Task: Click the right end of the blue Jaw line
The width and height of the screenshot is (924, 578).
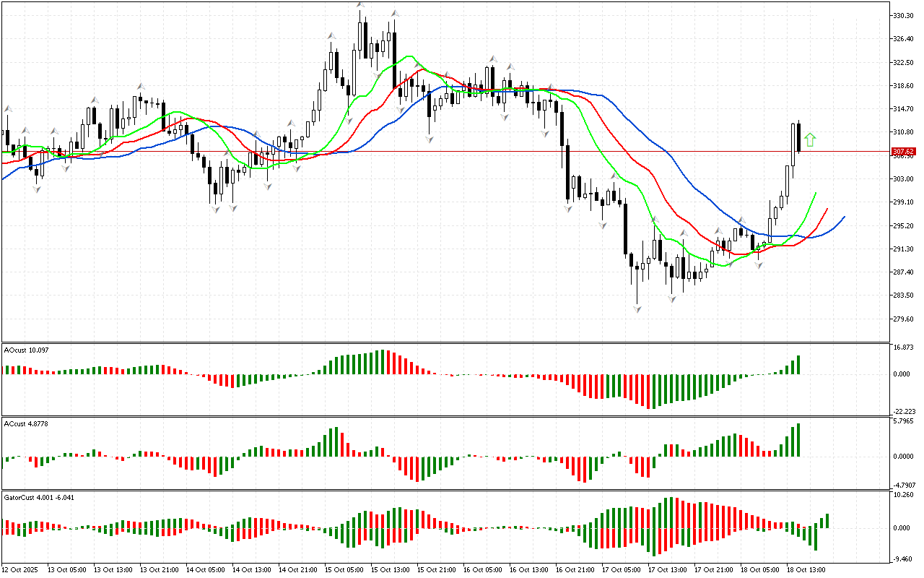Action: point(844,217)
